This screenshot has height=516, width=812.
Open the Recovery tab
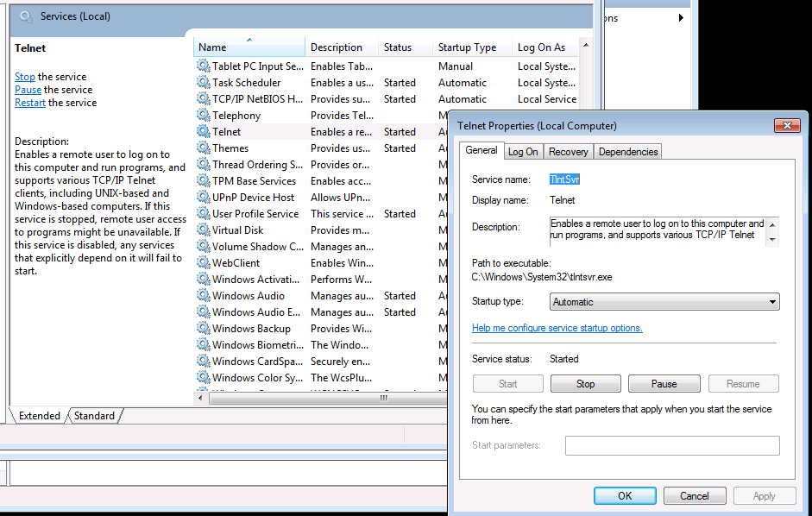[568, 152]
